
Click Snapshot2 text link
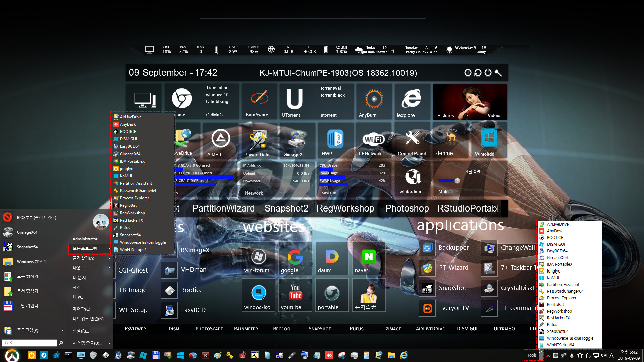coord(286,208)
